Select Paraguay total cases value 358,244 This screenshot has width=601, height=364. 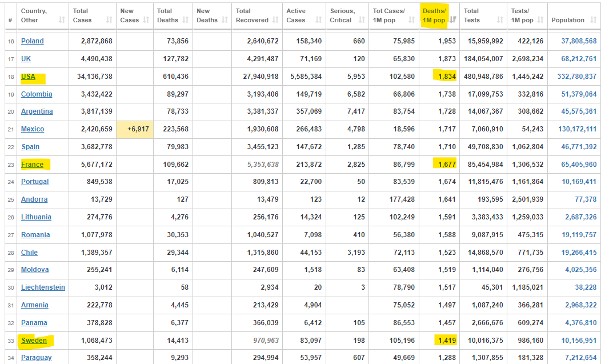click(x=99, y=358)
